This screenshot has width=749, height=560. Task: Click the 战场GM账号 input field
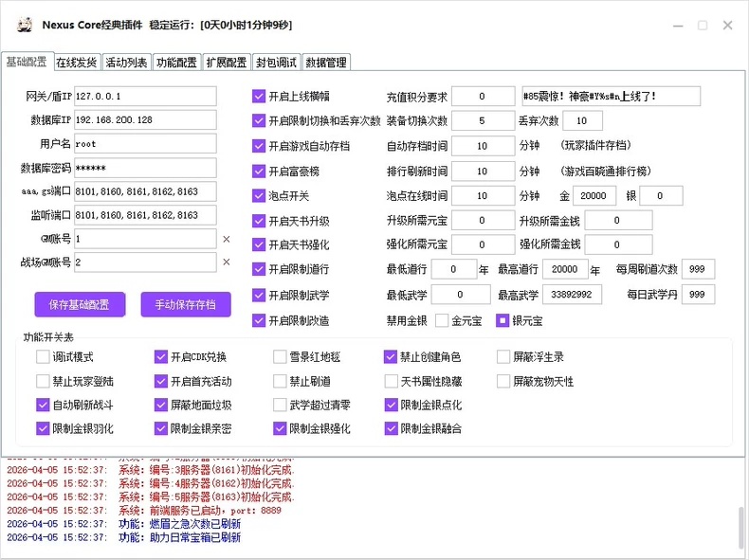(145, 262)
